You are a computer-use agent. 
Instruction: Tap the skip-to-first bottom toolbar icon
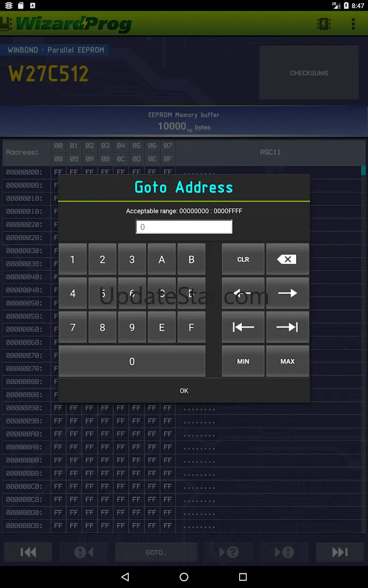[x=28, y=552]
